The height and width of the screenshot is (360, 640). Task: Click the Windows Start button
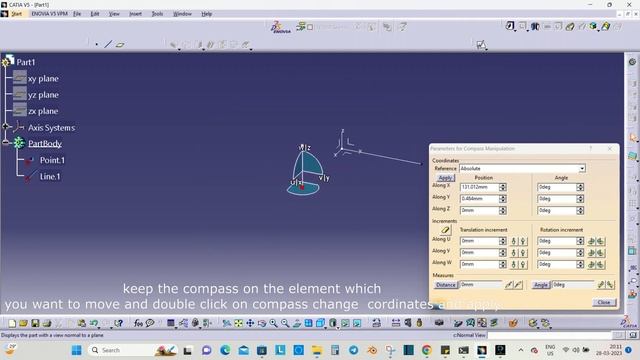tap(76, 350)
